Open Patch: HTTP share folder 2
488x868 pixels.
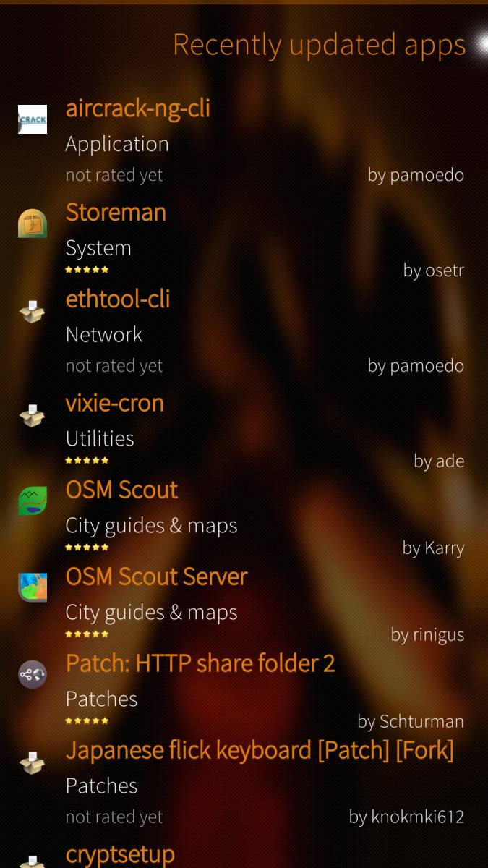coord(200,664)
